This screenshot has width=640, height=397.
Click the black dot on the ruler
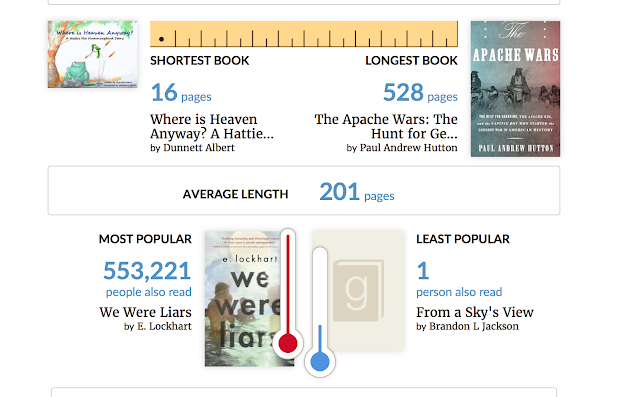tap(161, 39)
